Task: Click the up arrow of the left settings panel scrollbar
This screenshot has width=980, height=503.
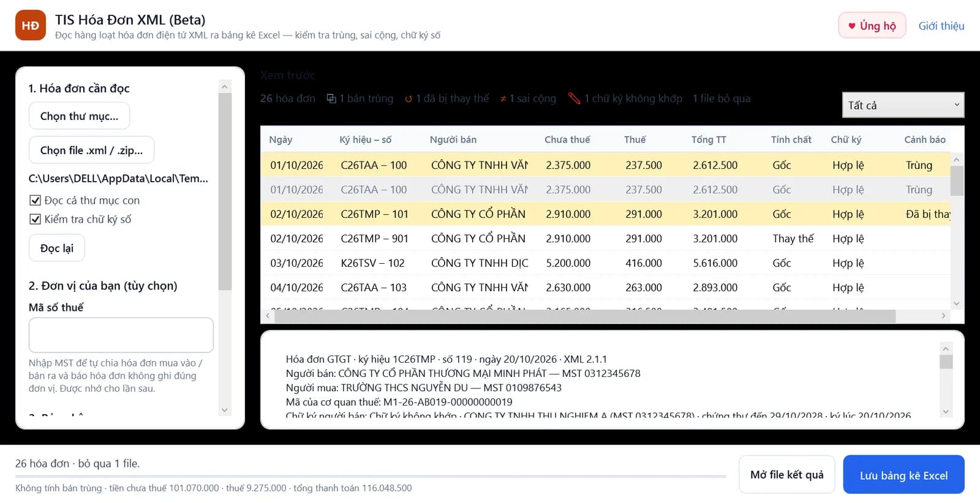Action: click(225, 87)
